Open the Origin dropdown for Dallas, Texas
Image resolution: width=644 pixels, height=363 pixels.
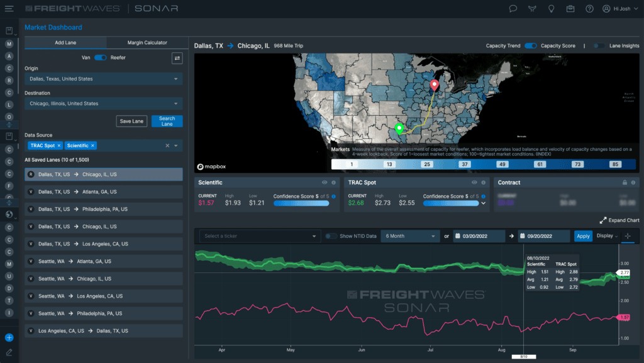(x=103, y=79)
